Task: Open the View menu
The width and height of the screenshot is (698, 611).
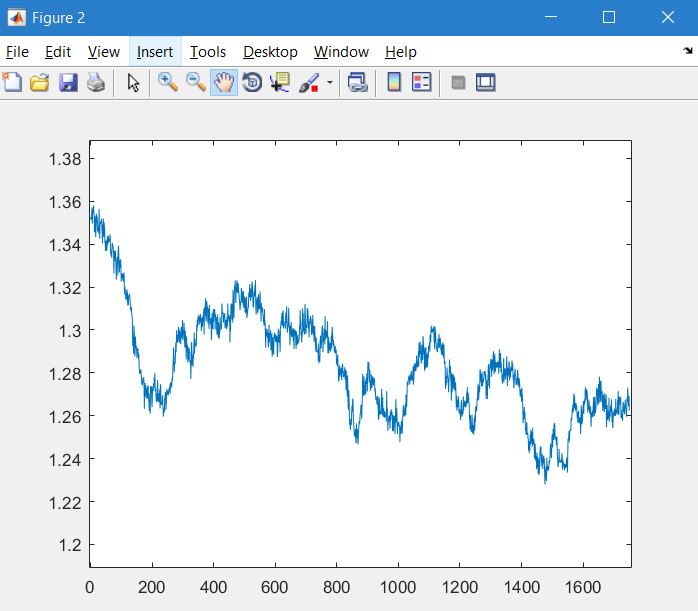Action: [x=104, y=52]
